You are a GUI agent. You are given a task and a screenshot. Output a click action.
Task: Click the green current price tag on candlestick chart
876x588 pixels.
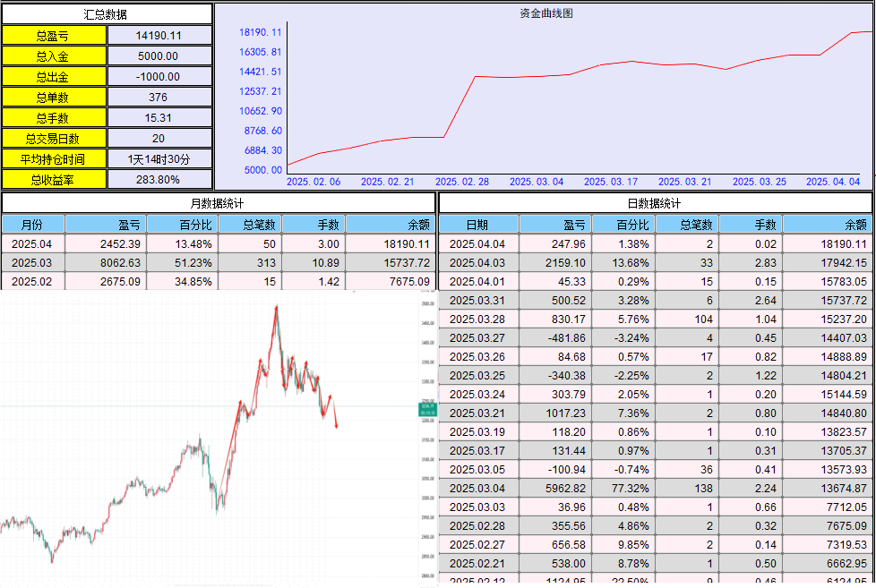pyautogui.click(x=426, y=410)
